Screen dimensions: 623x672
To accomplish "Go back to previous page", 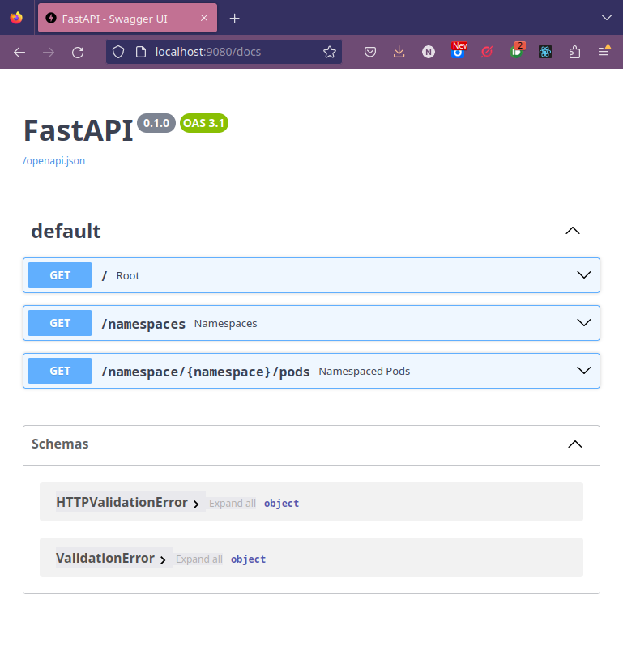I will 19,53.
